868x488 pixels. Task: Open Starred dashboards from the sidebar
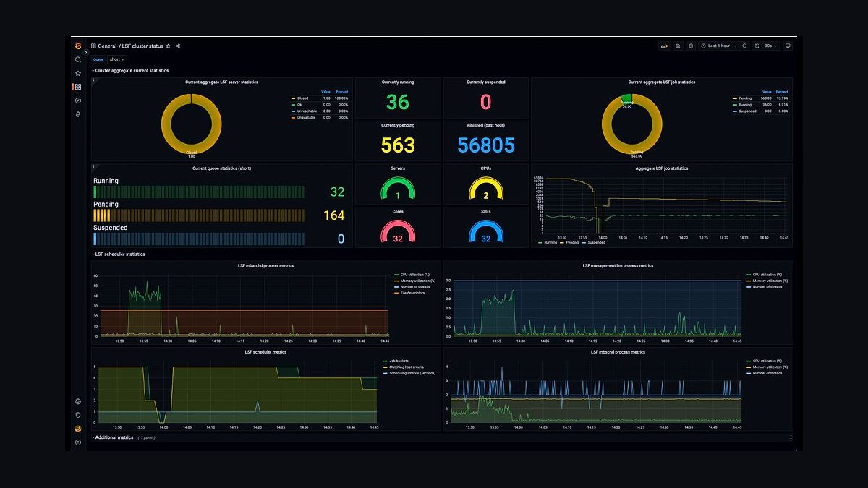(77, 73)
